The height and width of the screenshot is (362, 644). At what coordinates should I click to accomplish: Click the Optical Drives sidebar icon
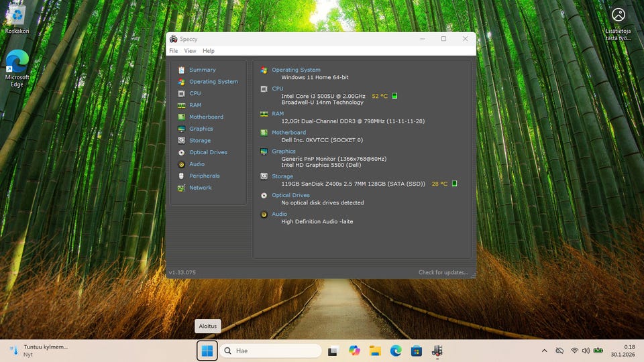[181, 152]
